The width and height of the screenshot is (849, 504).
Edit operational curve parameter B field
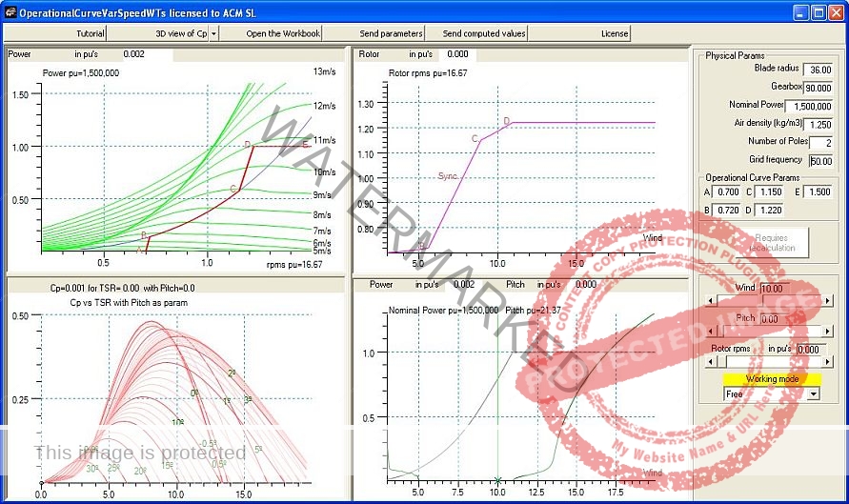tap(726, 210)
